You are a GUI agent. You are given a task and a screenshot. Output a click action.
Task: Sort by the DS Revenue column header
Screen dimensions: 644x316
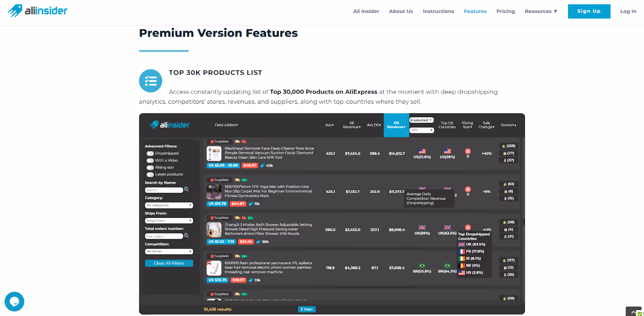pos(396,125)
